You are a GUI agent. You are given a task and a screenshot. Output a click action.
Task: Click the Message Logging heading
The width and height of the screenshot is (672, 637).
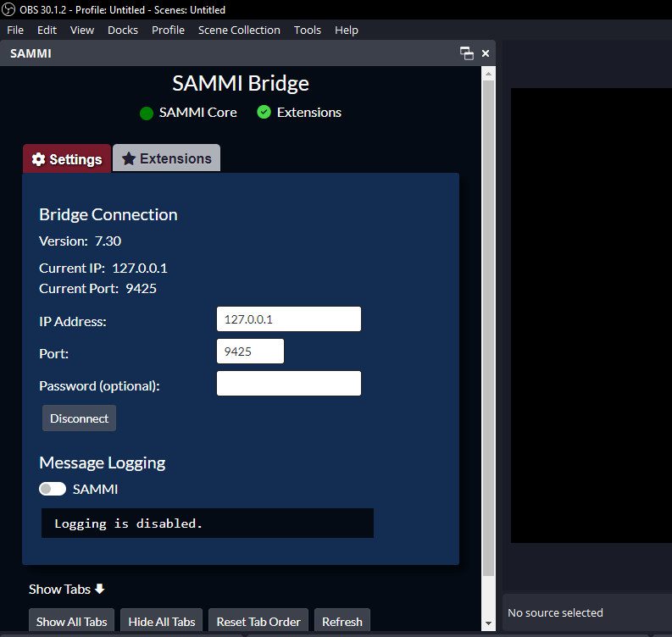[x=102, y=463]
